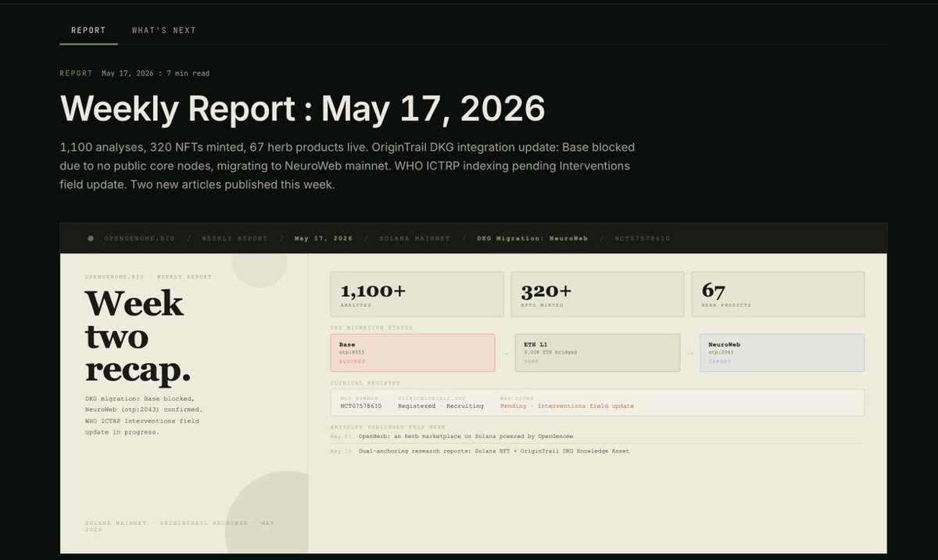Click SOLANA MAINNET in the header bar

[x=414, y=238]
